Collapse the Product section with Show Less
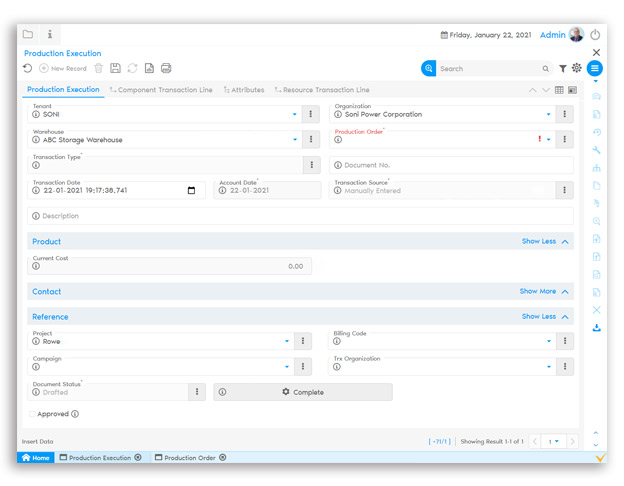Viewport: 624px width, 486px height. pyautogui.click(x=545, y=242)
